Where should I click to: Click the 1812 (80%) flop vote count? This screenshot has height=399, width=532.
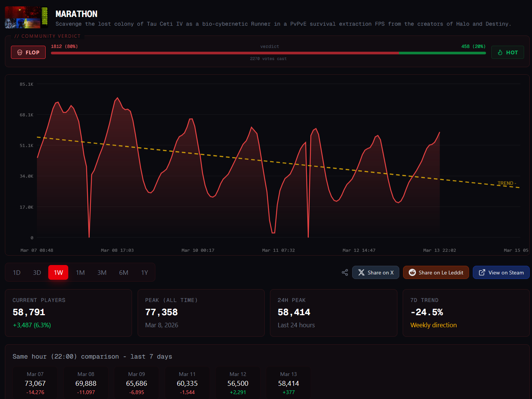point(64,46)
